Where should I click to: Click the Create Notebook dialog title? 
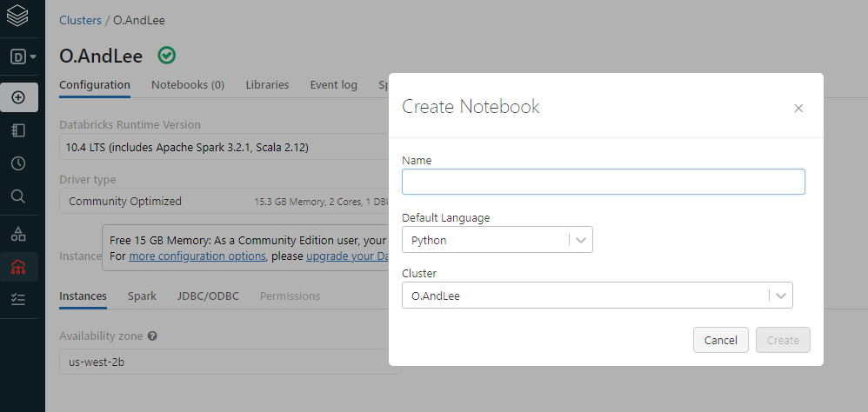pyautogui.click(x=471, y=106)
